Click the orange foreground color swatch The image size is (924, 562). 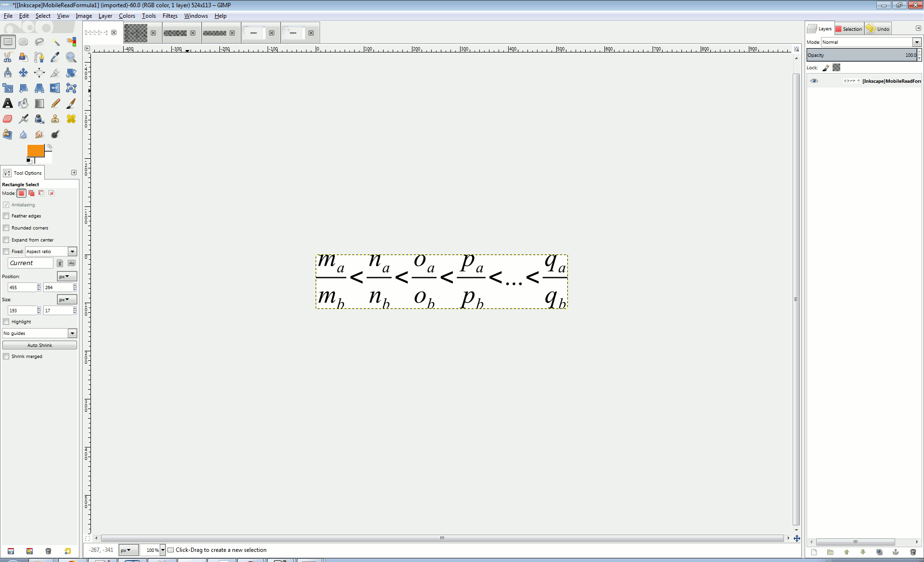(35, 151)
